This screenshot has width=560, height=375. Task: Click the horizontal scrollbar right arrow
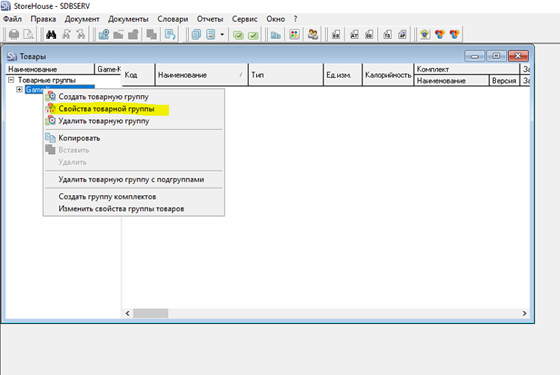tap(524, 313)
